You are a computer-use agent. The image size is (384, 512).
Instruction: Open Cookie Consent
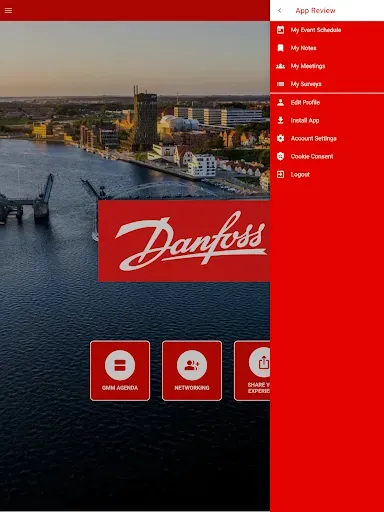(312, 156)
